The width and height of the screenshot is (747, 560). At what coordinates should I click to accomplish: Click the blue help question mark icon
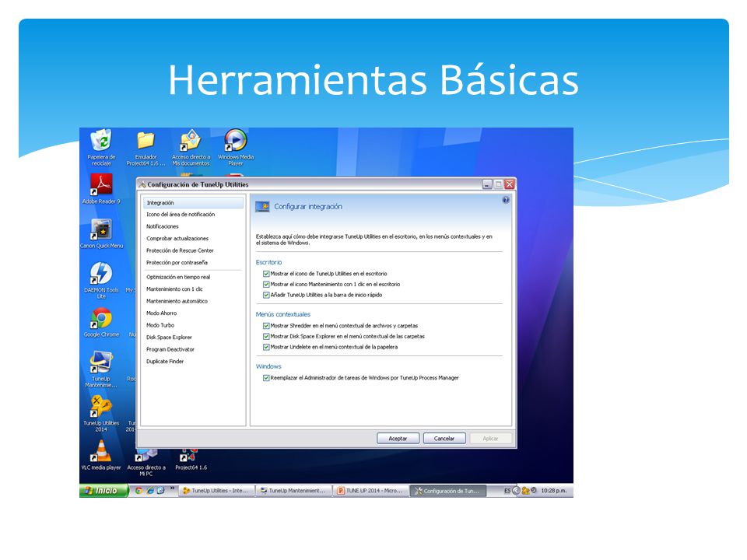506,200
